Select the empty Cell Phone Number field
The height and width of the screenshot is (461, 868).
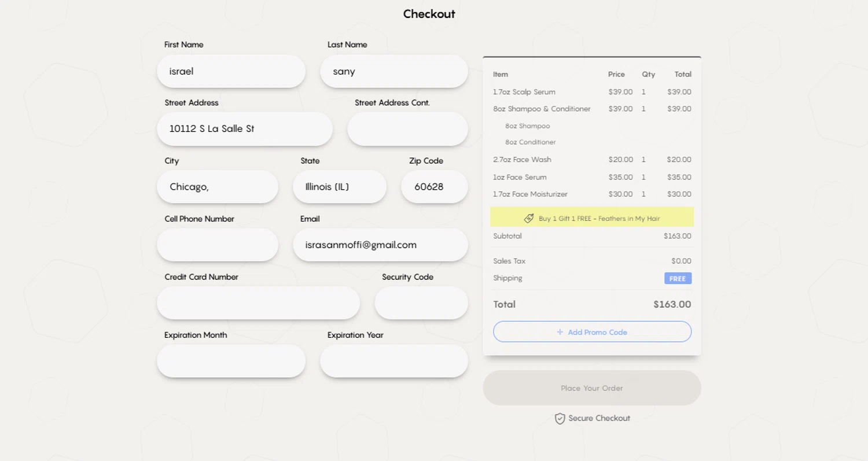218,245
